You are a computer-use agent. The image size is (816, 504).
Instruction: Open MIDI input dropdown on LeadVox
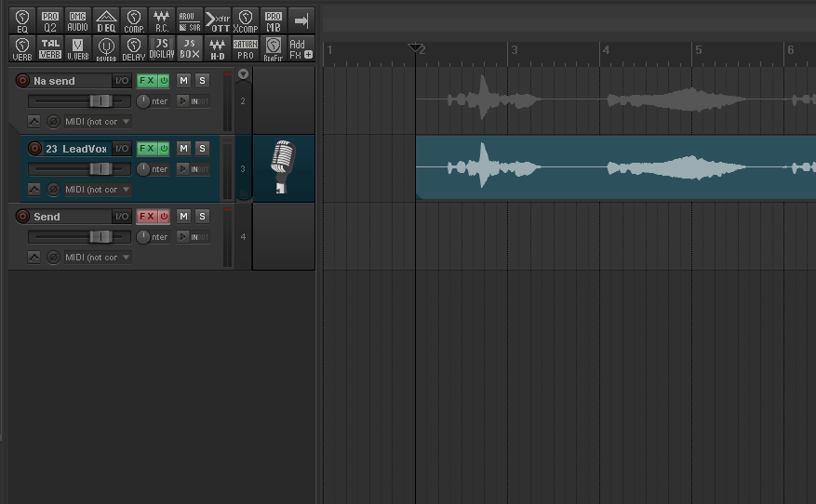tap(98, 190)
